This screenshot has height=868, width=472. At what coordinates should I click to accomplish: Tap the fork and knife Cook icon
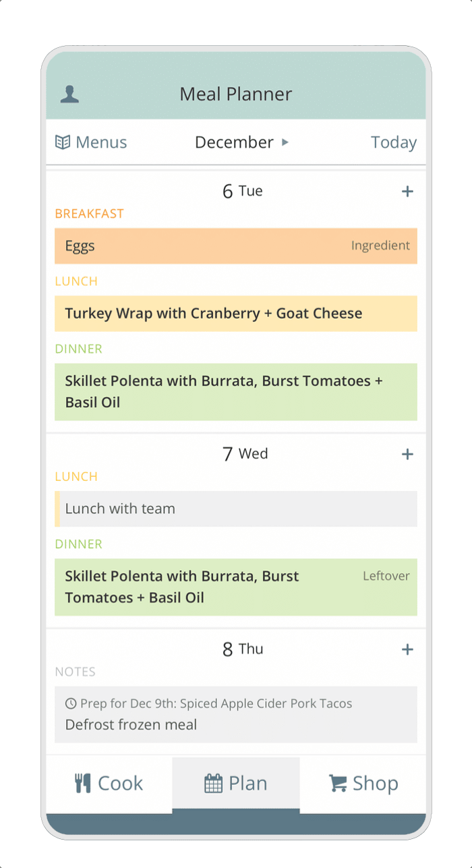[83, 783]
